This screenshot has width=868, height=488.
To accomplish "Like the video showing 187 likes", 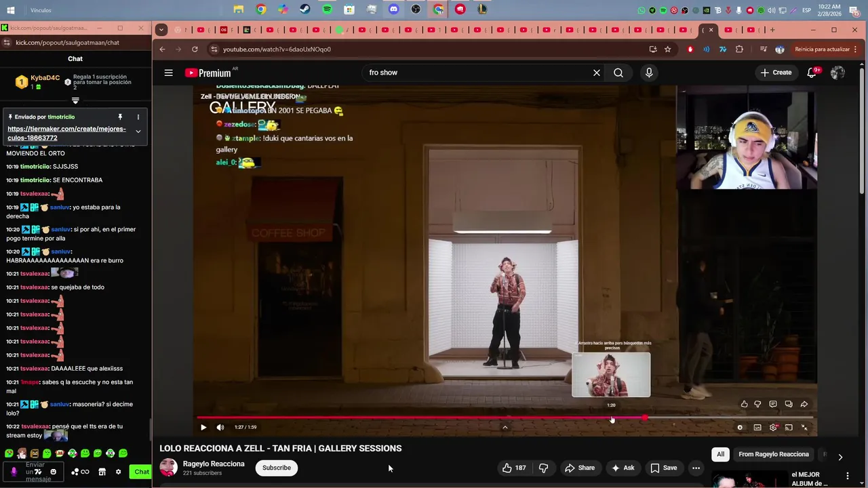I will point(514,468).
